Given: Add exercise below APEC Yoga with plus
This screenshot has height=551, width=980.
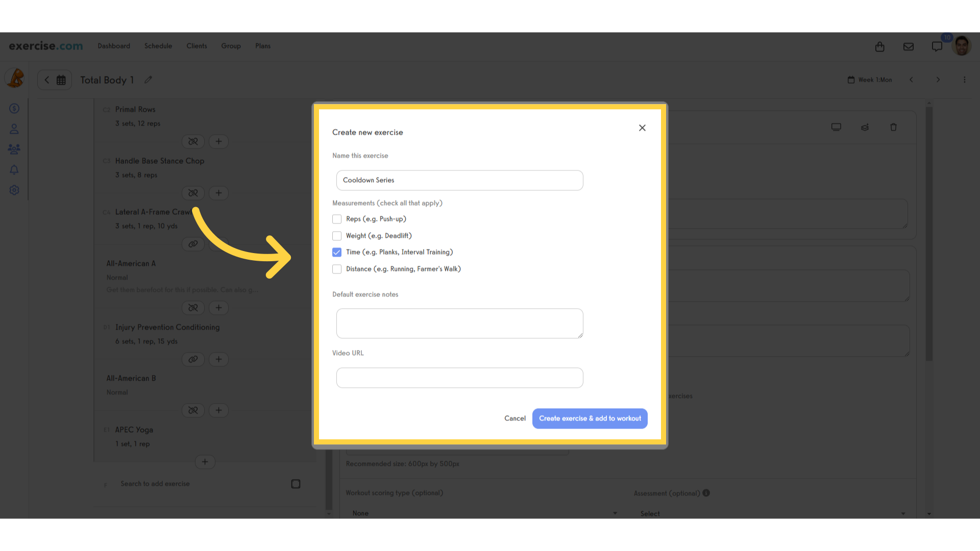Looking at the screenshot, I should pos(205,462).
